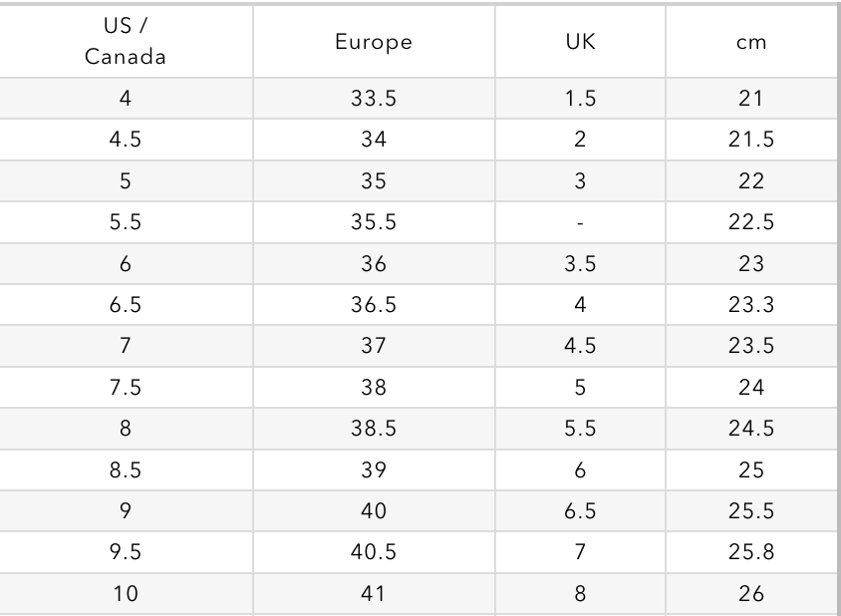841x616 pixels.
Task: Select US size 7.5 cell
Action: pyautogui.click(x=126, y=388)
